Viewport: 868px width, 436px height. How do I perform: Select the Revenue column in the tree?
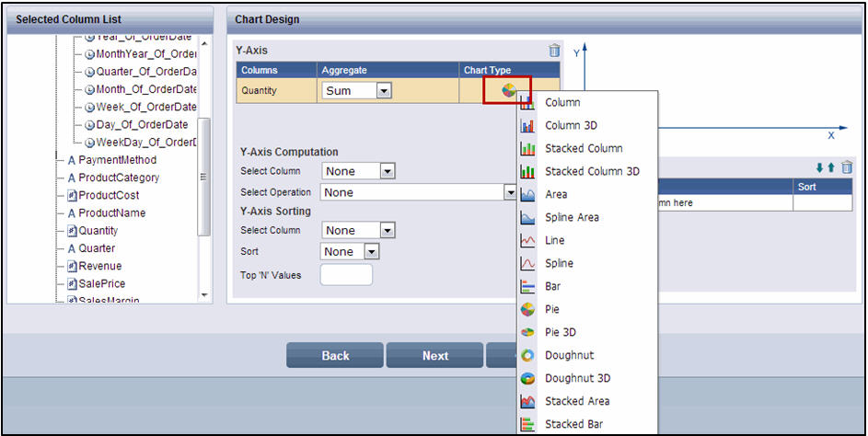[99, 266]
